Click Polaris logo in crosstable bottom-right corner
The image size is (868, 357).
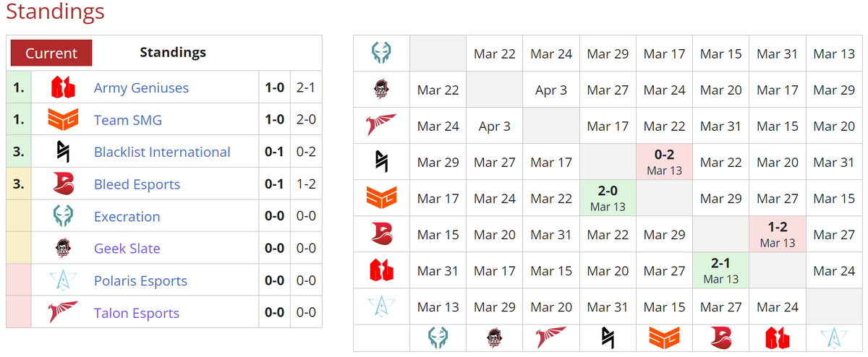(834, 337)
